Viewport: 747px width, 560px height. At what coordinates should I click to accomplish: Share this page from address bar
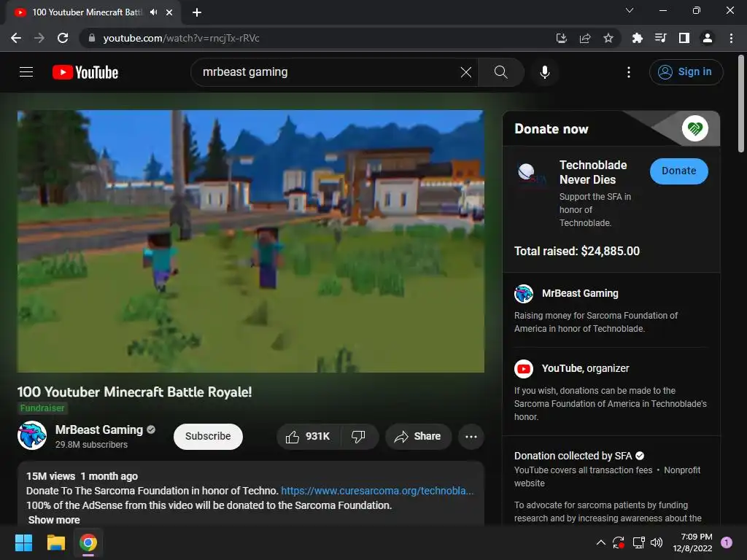585,38
